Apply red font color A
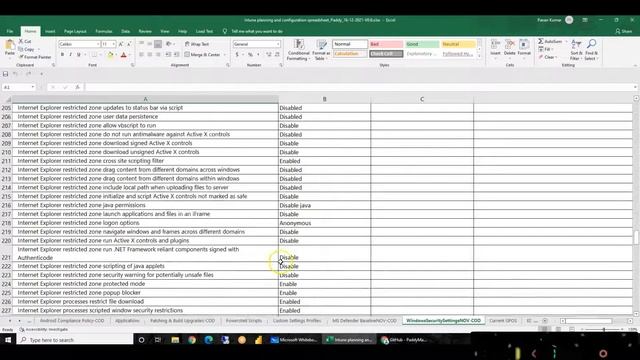This screenshot has width=640, height=360. pyautogui.click(x=124, y=54)
